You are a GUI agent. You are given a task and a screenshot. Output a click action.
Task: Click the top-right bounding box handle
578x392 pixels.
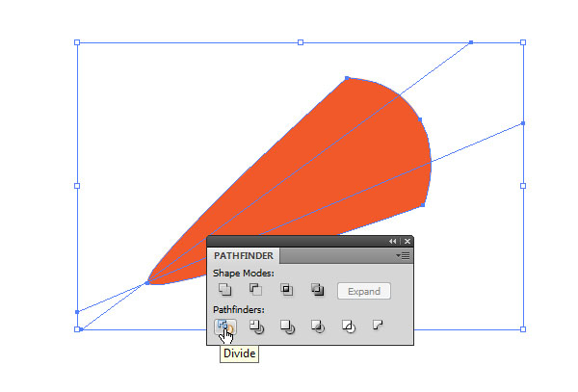click(x=523, y=42)
